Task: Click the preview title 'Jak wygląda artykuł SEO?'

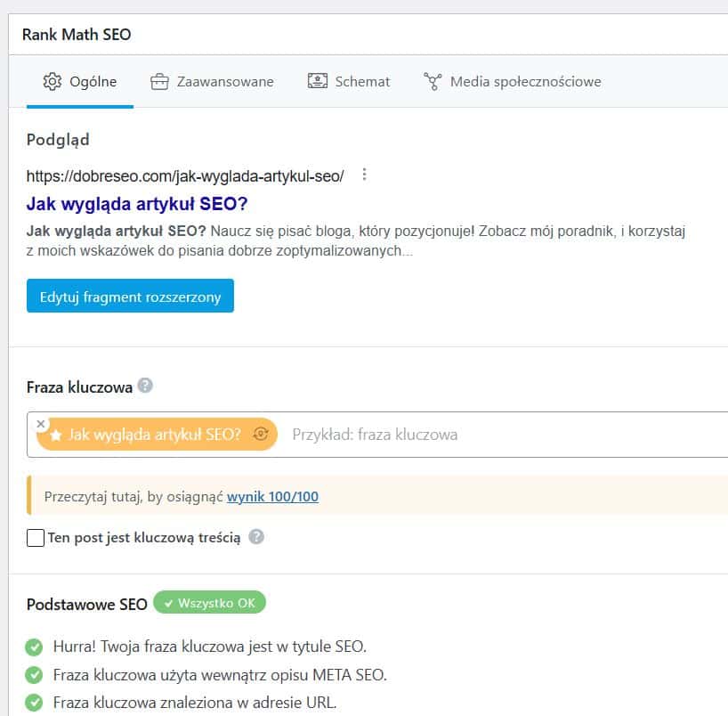Action: [137, 203]
